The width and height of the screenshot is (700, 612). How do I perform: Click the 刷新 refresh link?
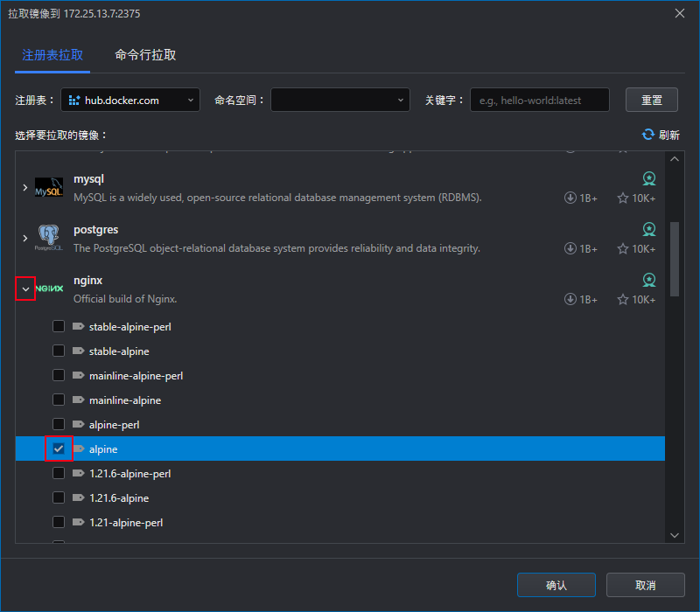tap(661, 135)
